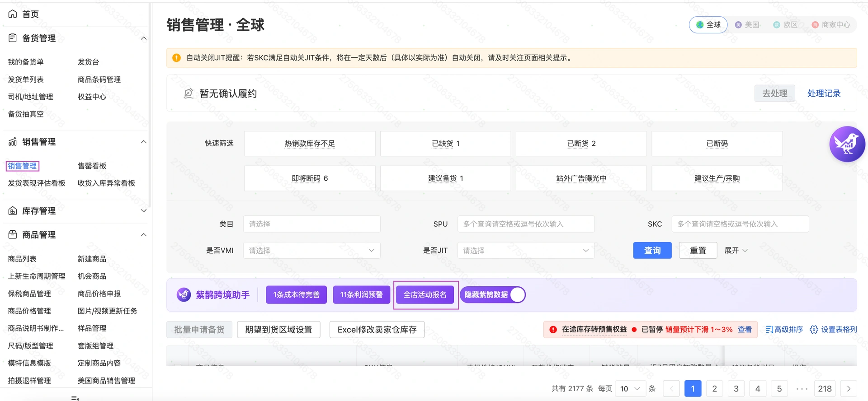This screenshot has height=401, width=868.
Task: Select the 美国 region option
Action: point(747,25)
